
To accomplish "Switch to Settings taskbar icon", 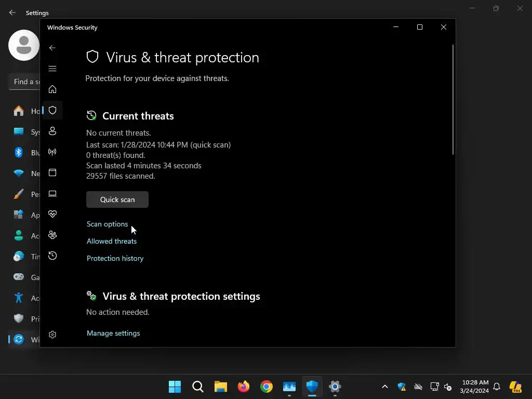I will pyautogui.click(x=335, y=387).
